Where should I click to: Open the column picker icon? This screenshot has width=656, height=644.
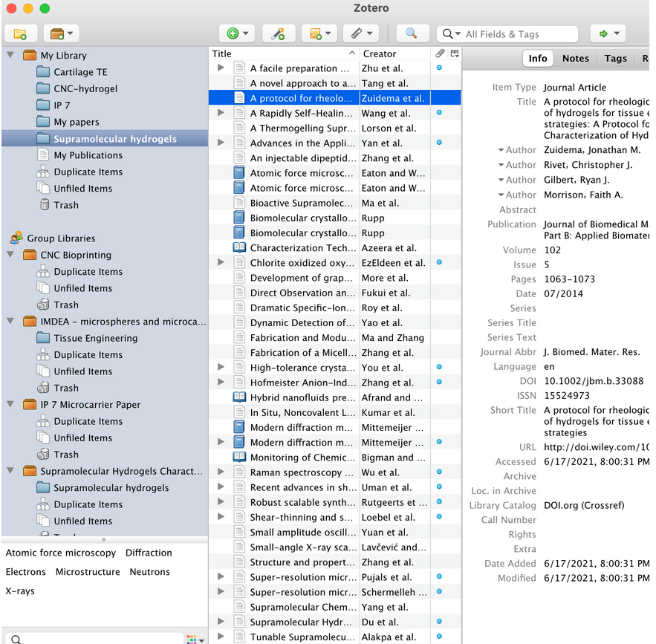(455, 53)
